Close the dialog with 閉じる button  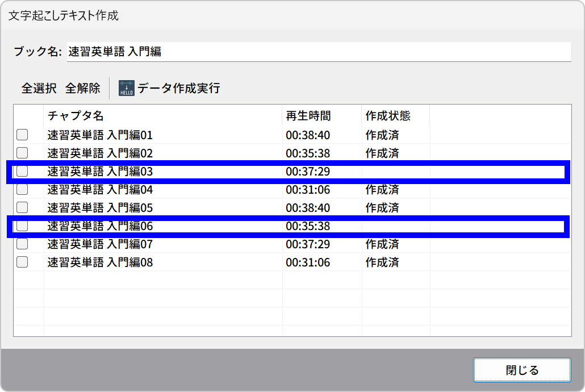coord(522,370)
